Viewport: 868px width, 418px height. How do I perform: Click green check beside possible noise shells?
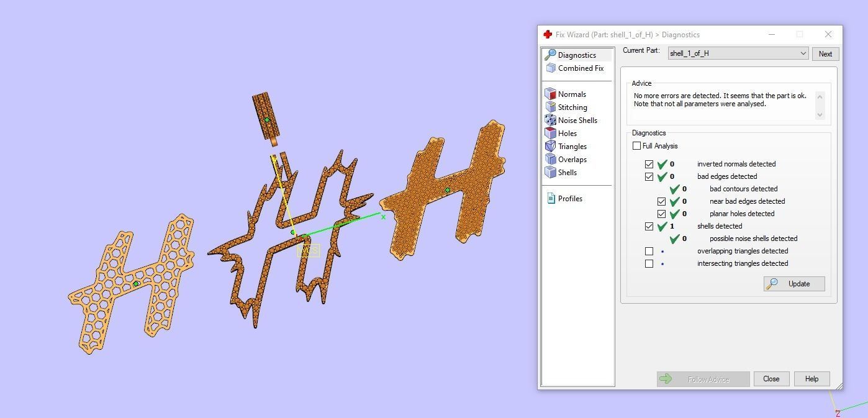[674, 239]
